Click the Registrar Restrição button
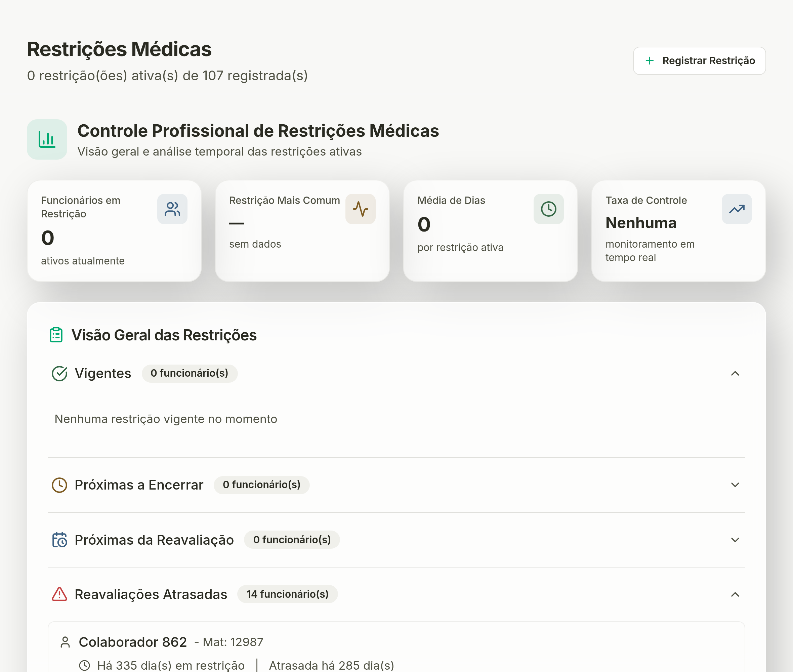 pyautogui.click(x=699, y=60)
